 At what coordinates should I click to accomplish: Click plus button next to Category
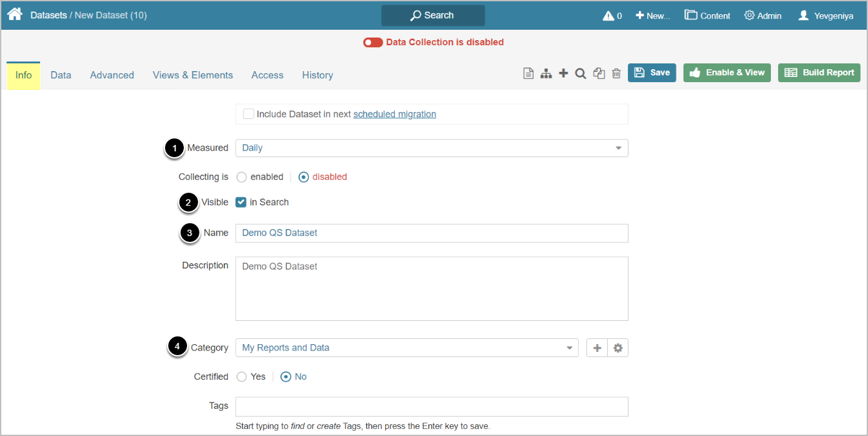click(597, 348)
